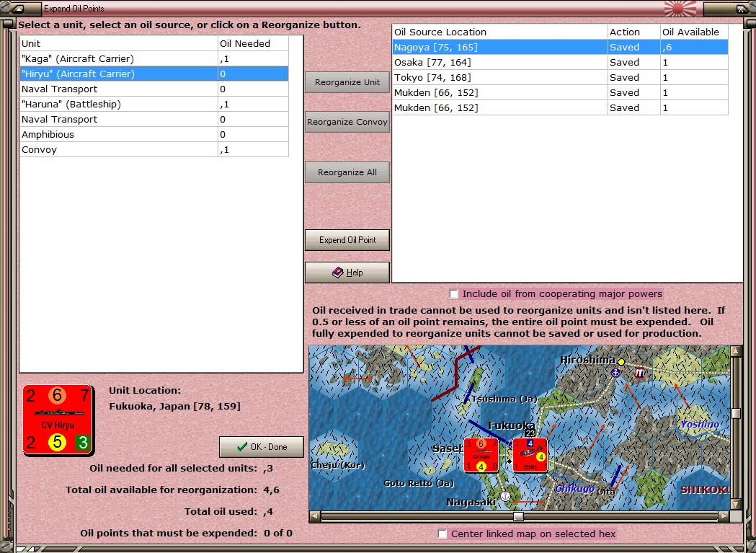Viewport: 756px width, 553px height.
Task: Sort by the Unit column header
Action: click(x=119, y=43)
